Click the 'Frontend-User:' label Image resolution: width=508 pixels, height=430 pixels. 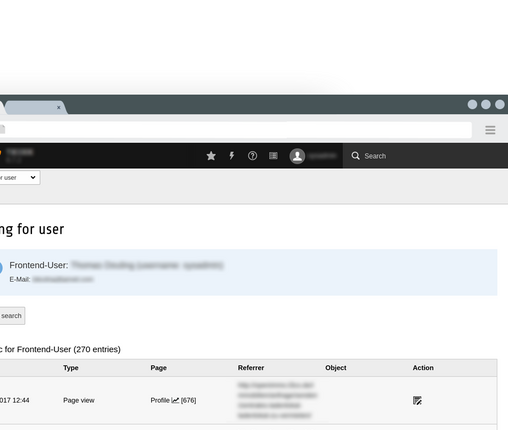point(39,265)
